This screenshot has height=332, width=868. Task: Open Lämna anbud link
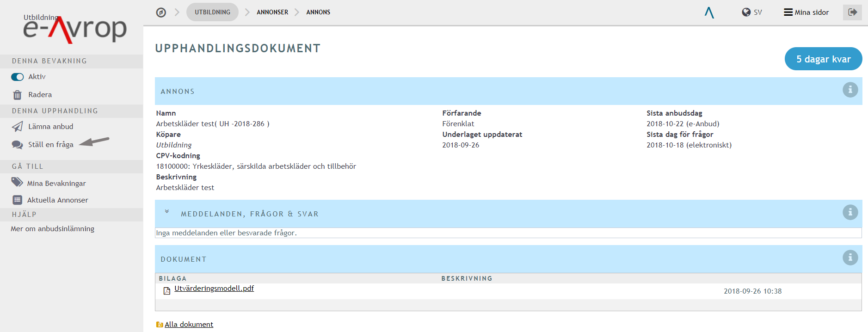tap(50, 127)
